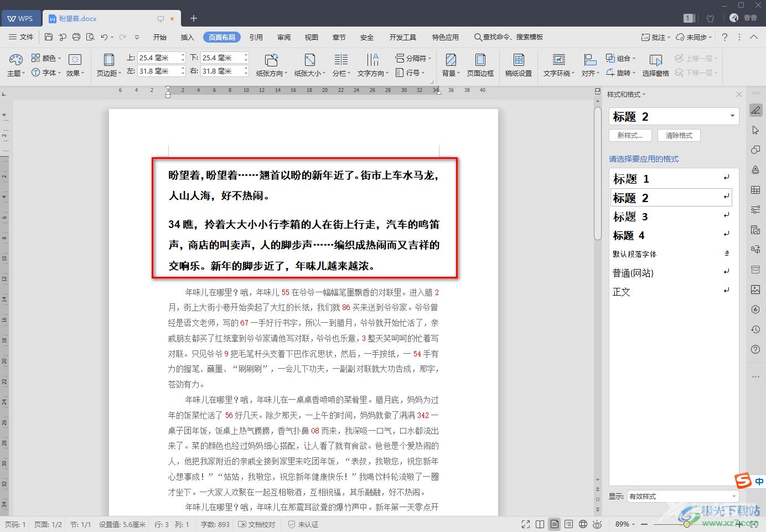Click the 新样式... button
This screenshot has width=766, height=532.
tap(630, 135)
